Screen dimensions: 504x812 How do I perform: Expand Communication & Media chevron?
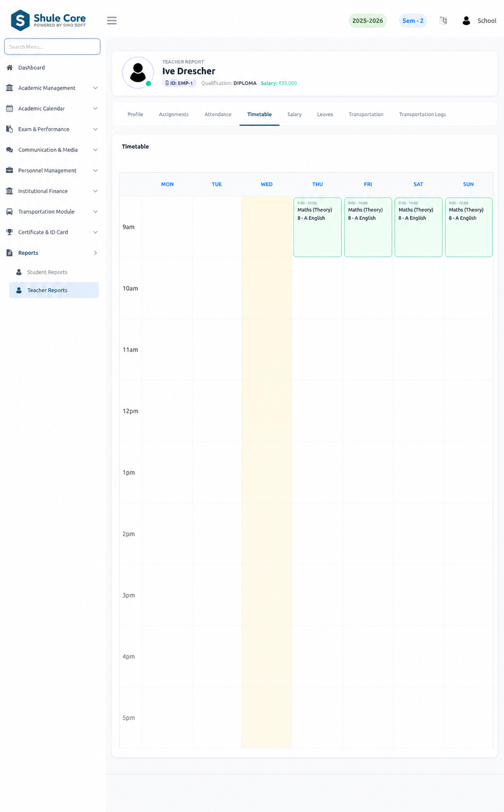click(x=95, y=149)
